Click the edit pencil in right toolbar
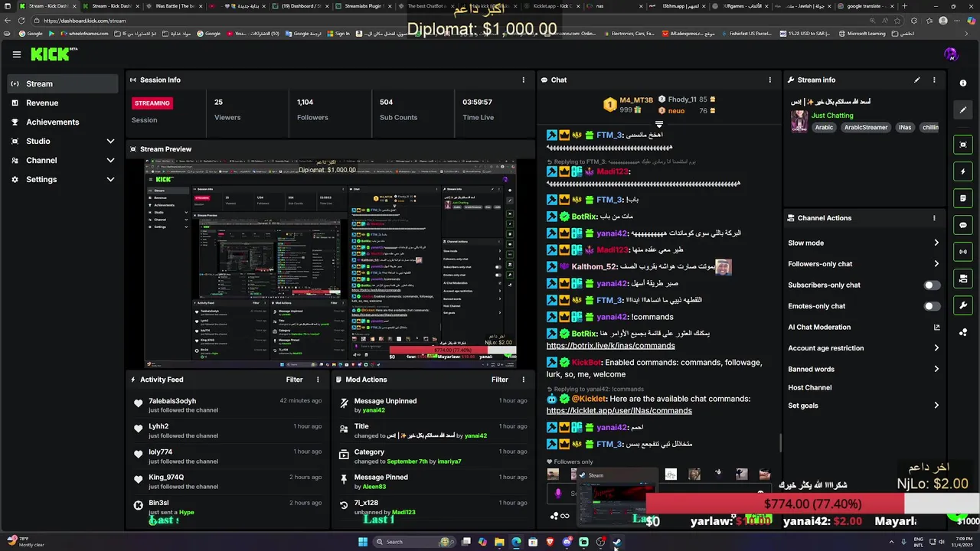Image resolution: width=980 pixels, height=551 pixels. click(963, 109)
